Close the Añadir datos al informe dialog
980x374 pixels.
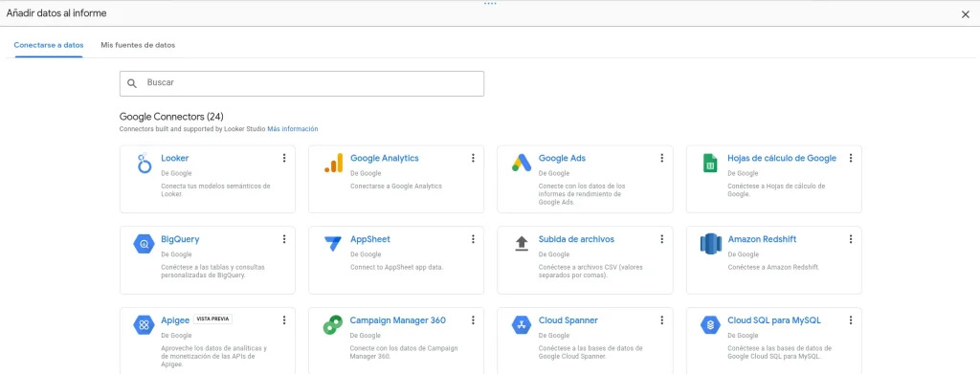(x=965, y=14)
